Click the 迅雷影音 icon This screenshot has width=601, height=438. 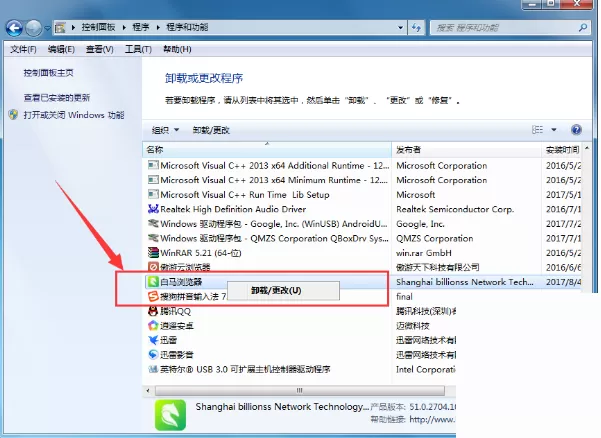pyautogui.click(x=153, y=354)
